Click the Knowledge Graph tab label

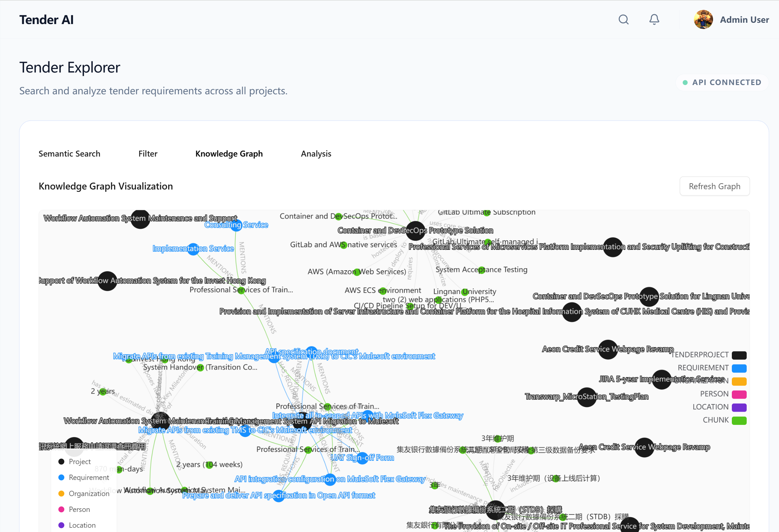click(x=229, y=153)
